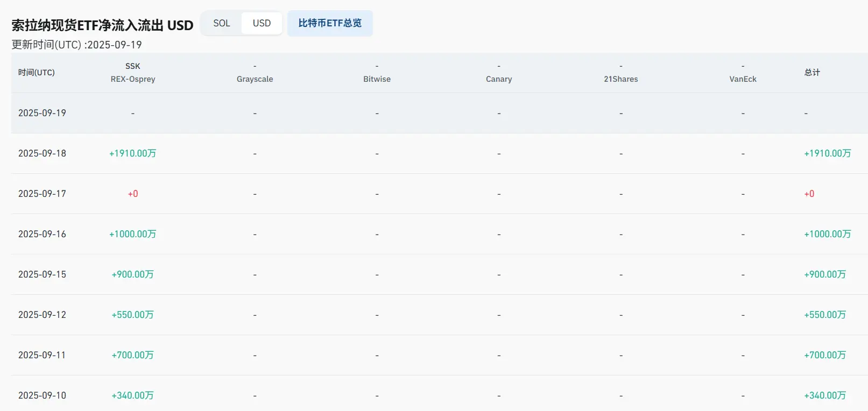
Task: Select the 2025-09-11 date cell
Action: click(x=42, y=355)
